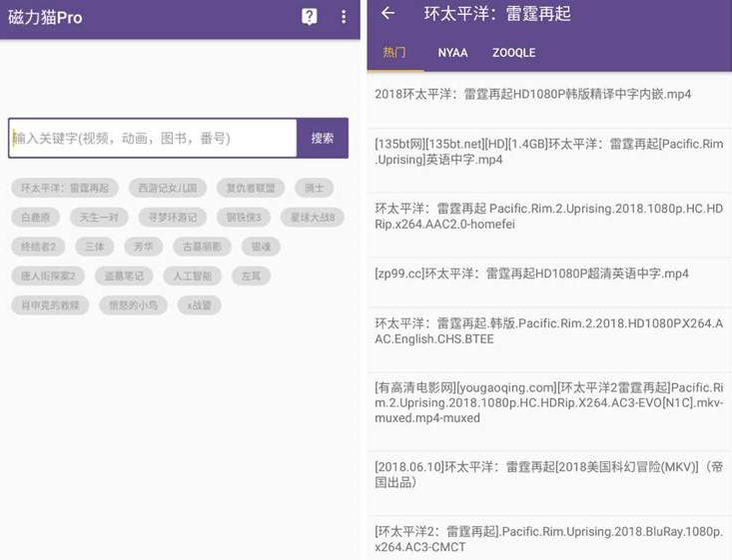Open the 韩版 English.CHS.BTEE result
The image size is (732, 560).
(549, 339)
